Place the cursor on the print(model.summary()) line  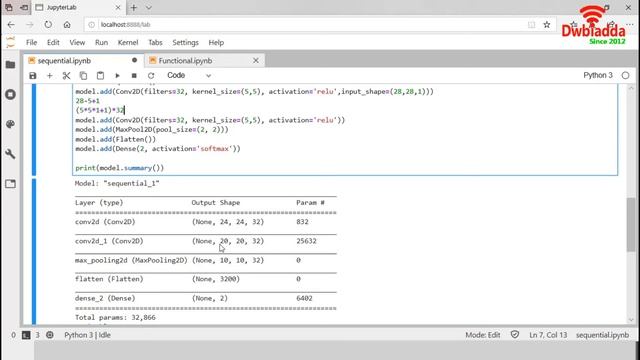point(120,168)
